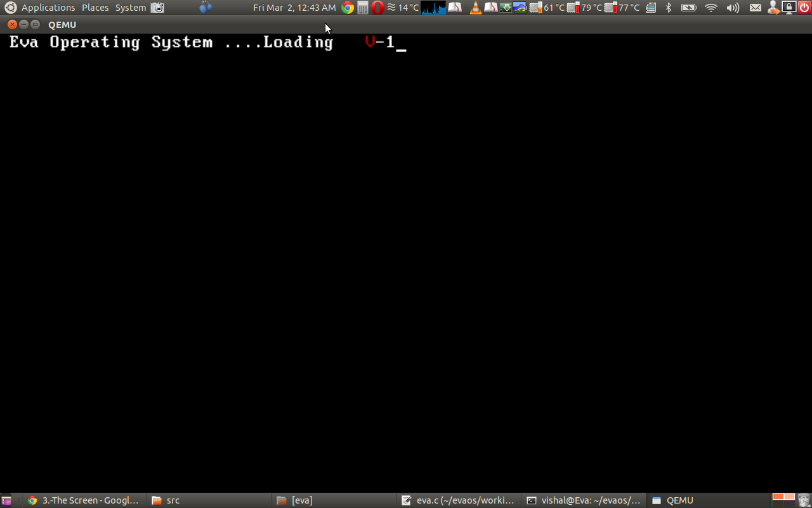Open the mail envelope icon in the tray
The width and height of the screenshot is (812, 508).
(x=756, y=8)
